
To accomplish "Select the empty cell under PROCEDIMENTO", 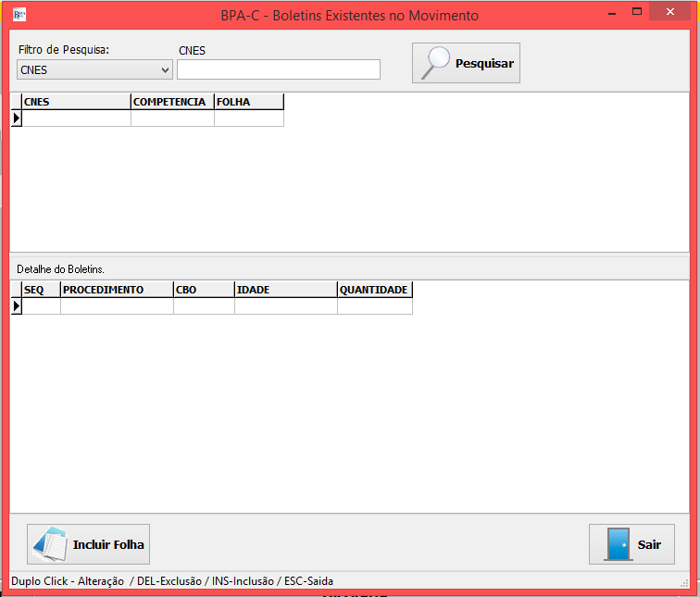I will point(117,306).
